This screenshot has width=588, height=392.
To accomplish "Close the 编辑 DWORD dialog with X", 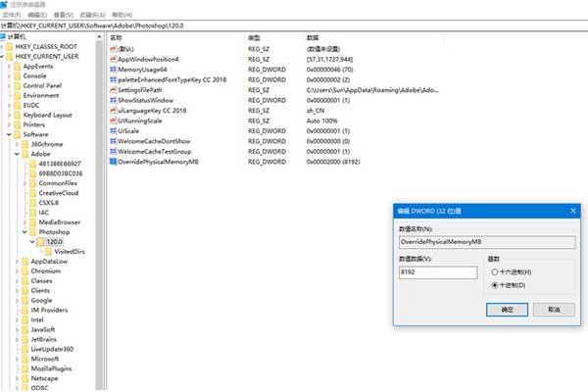I will coord(572,211).
